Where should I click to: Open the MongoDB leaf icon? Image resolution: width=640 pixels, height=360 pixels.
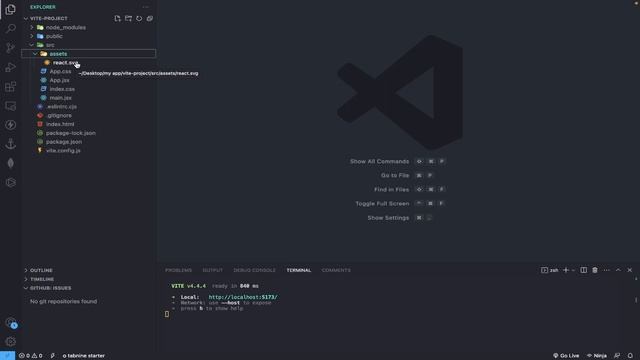pos(11,163)
